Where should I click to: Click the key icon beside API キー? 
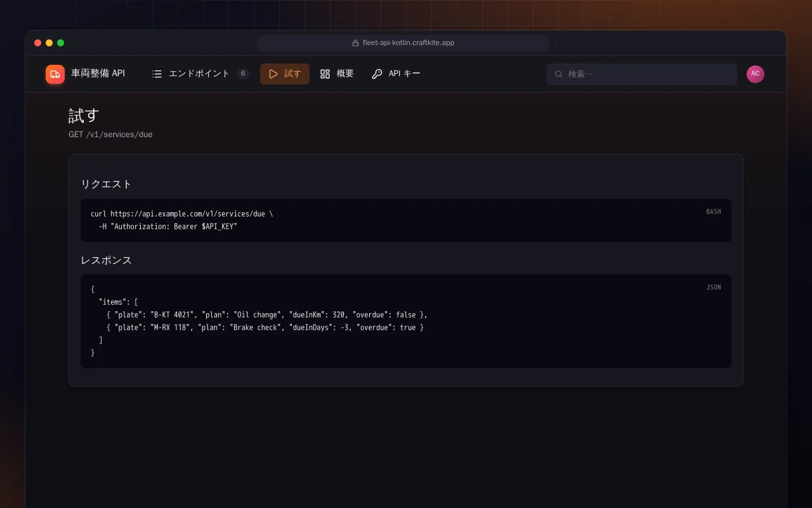click(x=377, y=74)
